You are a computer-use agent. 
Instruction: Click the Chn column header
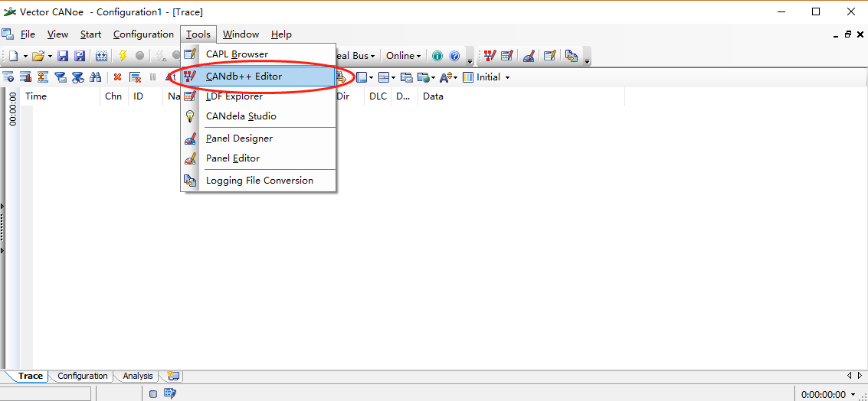pos(113,96)
